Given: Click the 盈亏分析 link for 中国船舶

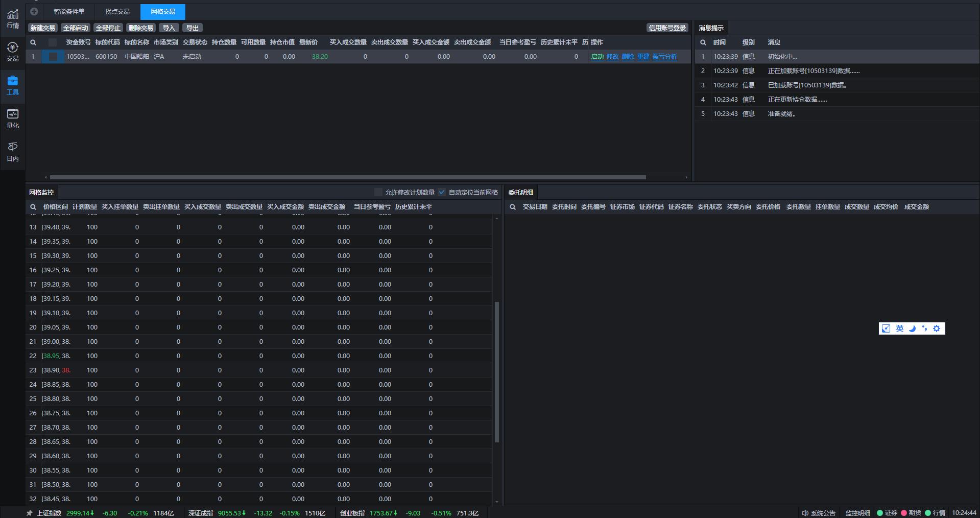Looking at the screenshot, I should 664,57.
